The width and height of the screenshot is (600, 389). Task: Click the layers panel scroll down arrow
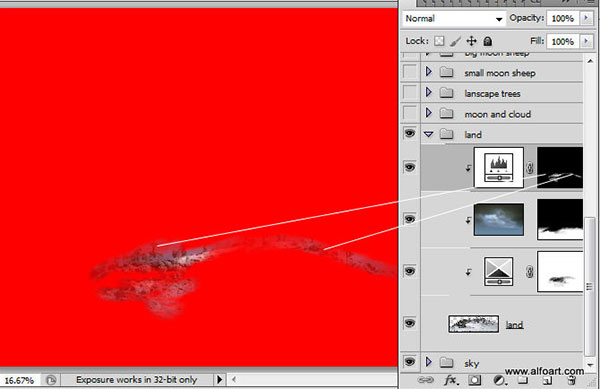click(590, 365)
